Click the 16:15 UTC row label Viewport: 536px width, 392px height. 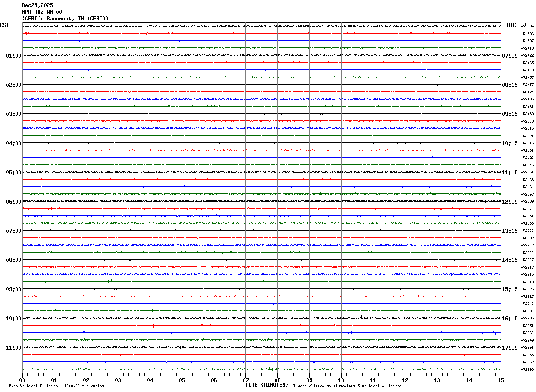(510, 319)
